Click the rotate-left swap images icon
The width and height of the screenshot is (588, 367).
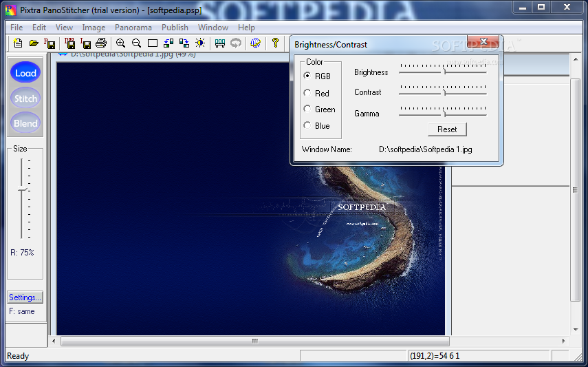pos(168,43)
